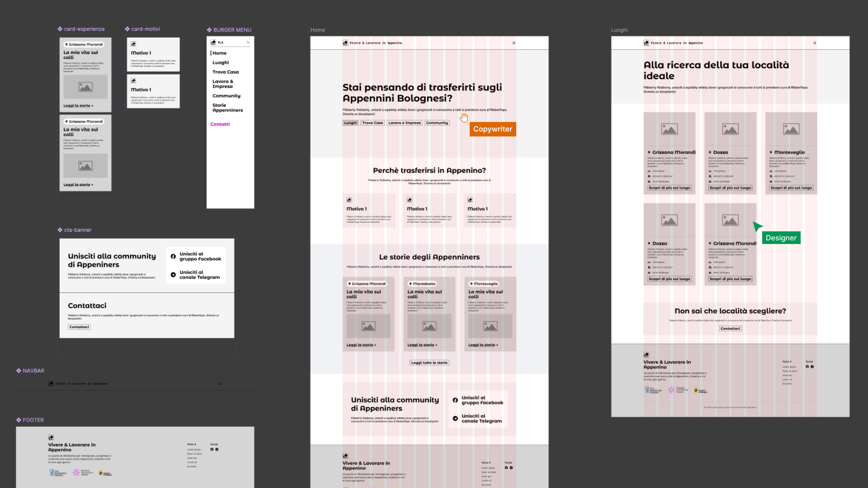
Task: Click Facebook icon in cta-banner component
Action: 173,256
